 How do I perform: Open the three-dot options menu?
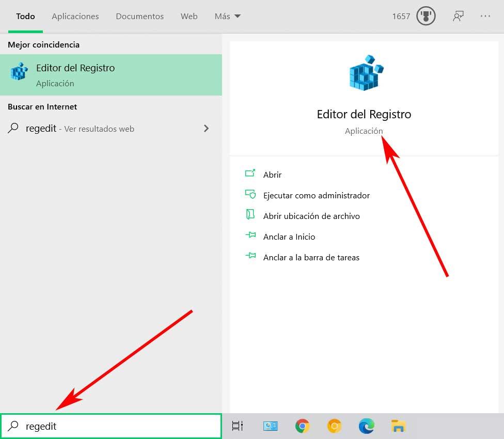coord(485,16)
